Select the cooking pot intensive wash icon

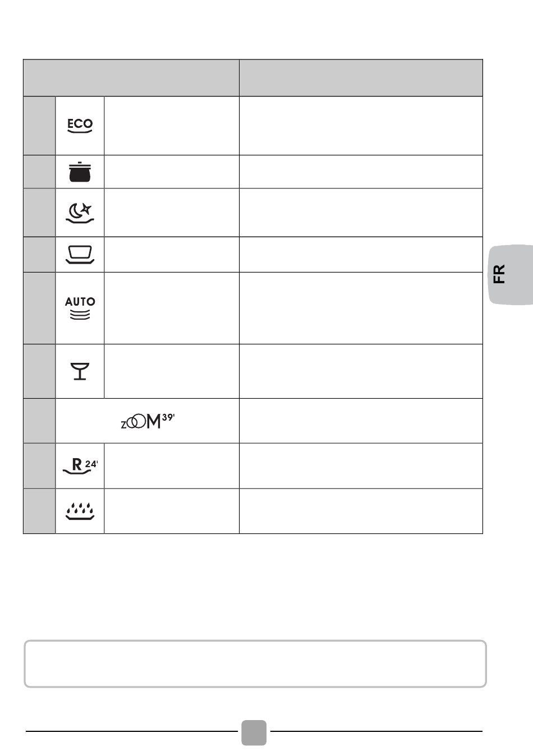pos(80,172)
